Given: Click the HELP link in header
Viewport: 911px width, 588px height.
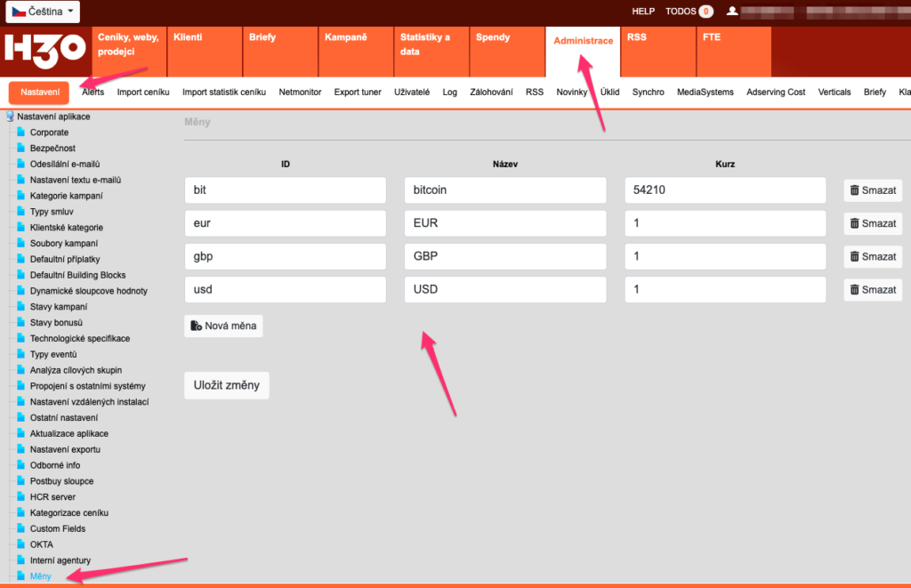Looking at the screenshot, I should click(642, 12).
